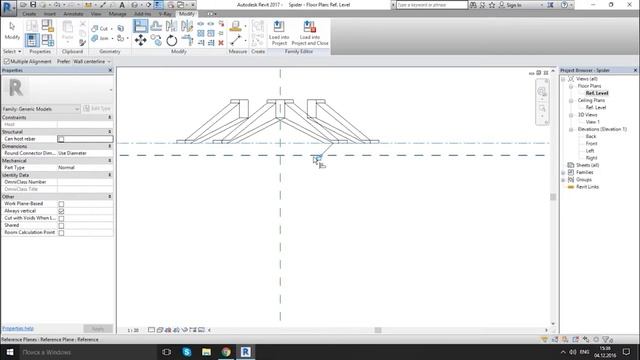The width and height of the screenshot is (640, 360).
Task: Collapse the Identity Data section
Action: pos(109,175)
